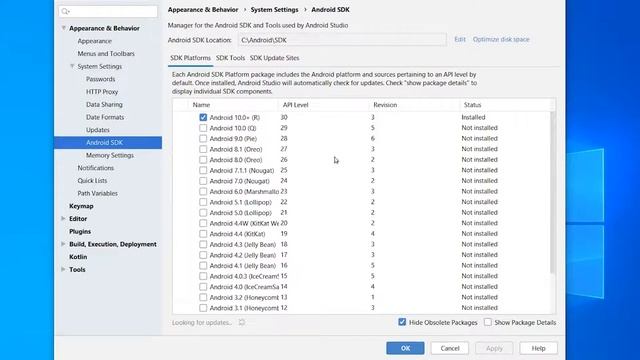The width and height of the screenshot is (640, 360).
Task: Expand Build, Execution, Deployment arrow
Action: [63, 244]
